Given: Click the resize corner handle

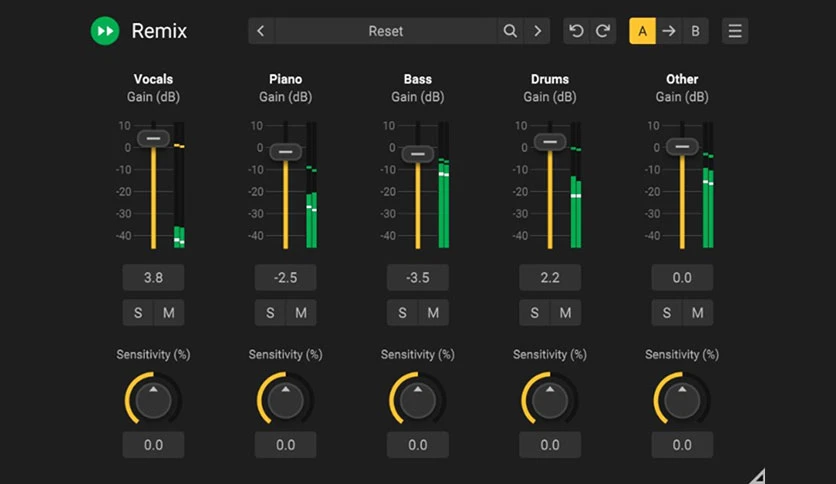Looking at the screenshot, I should [x=757, y=476].
